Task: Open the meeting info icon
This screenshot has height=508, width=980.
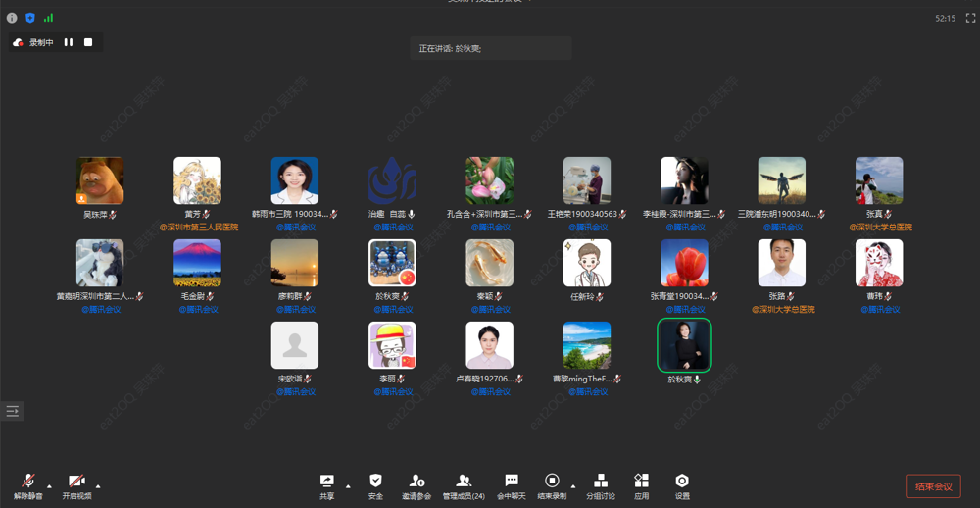Action: click(12, 18)
